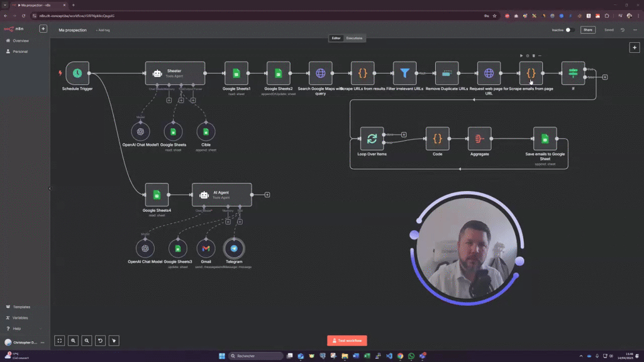Screen dimensions: 644x362
Task: Click the Rechercher taskbar search box
Action: click(x=255, y=356)
